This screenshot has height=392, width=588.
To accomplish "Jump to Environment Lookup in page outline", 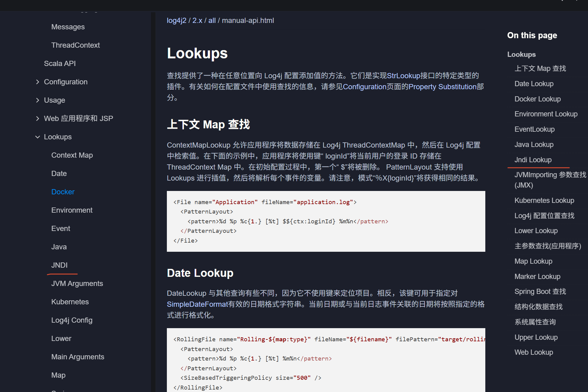I will pyautogui.click(x=546, y=114).
